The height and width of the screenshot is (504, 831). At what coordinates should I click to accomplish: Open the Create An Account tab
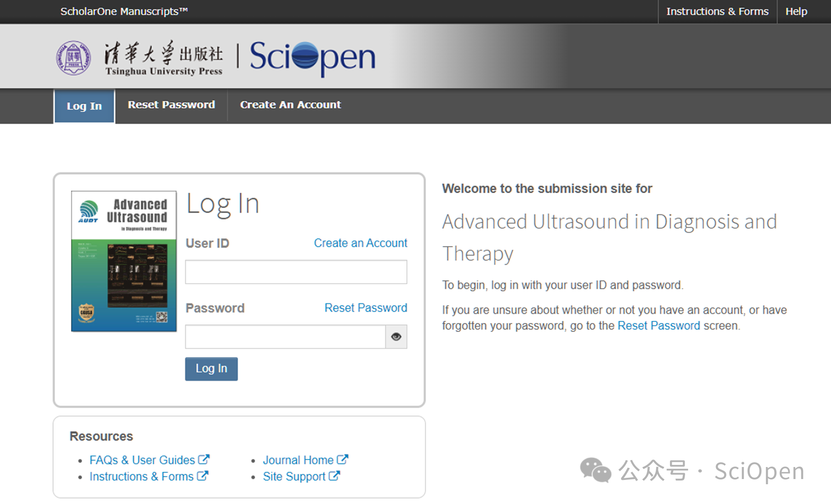[290, 105]
